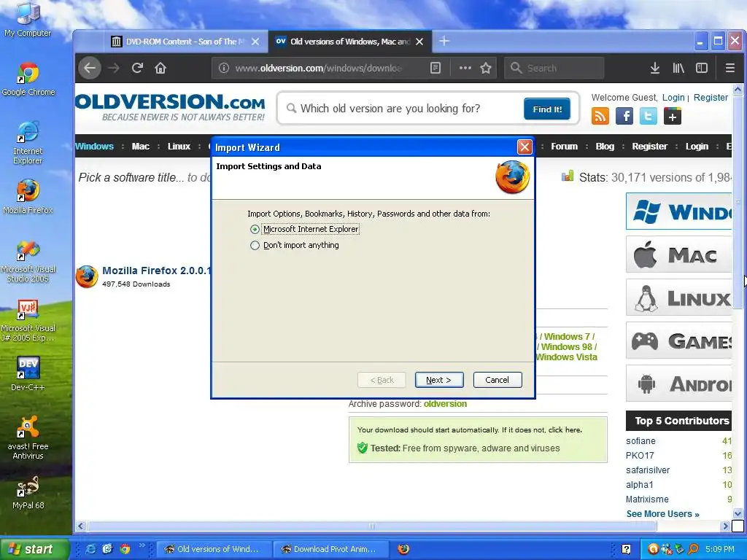The height and width of the screenshot is (560, 747).
Task: Go back using browser back arrow
Action: click(x=90, y=68)
